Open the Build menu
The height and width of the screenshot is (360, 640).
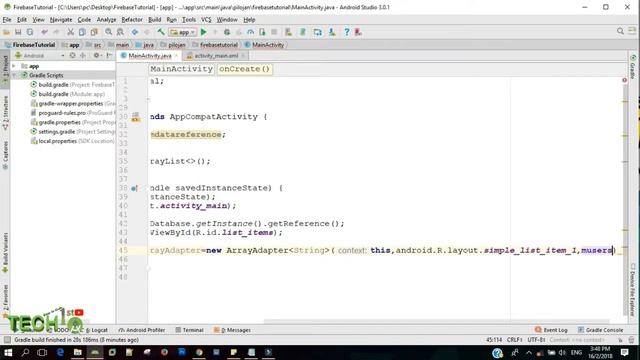(x=154, y=20)
